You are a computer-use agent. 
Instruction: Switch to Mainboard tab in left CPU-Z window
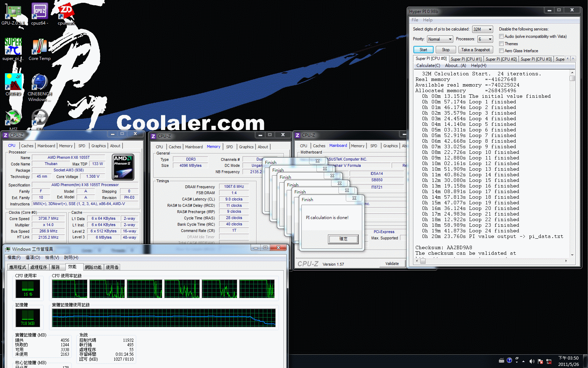tap(46, 146)
